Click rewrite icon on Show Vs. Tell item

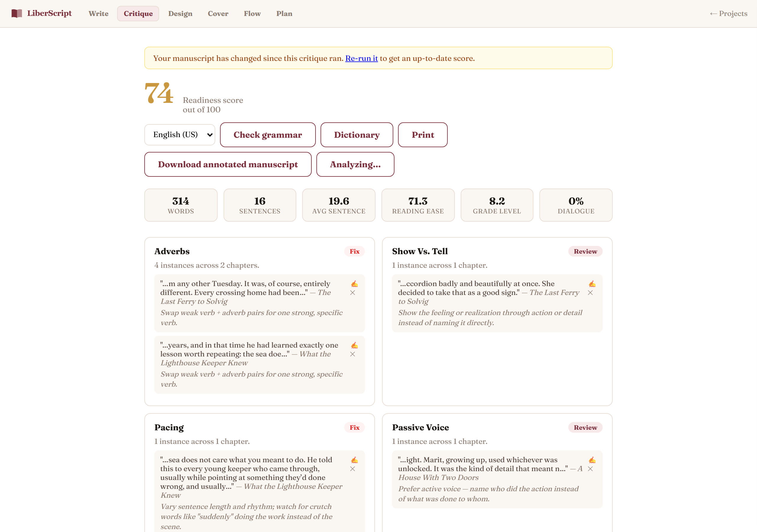[592, 284]
